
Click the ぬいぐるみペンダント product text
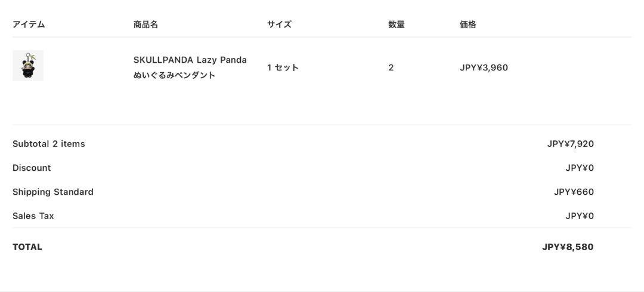174,75
